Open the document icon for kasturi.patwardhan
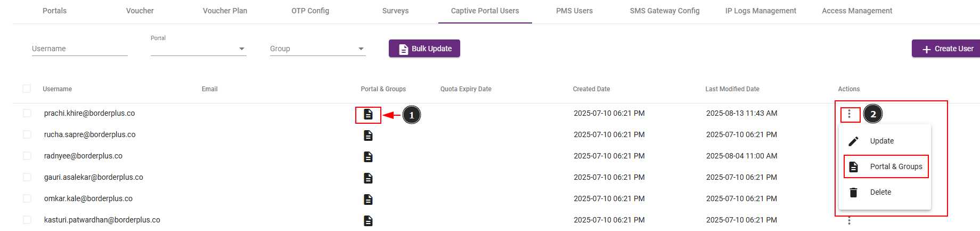Image resolution: width=980 pixels, height=231 pixels. (x=368, y=221)
